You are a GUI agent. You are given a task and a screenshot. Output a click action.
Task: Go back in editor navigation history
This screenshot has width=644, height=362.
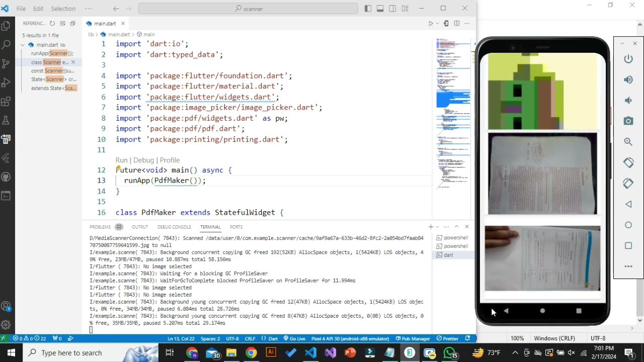coord(116,9)
